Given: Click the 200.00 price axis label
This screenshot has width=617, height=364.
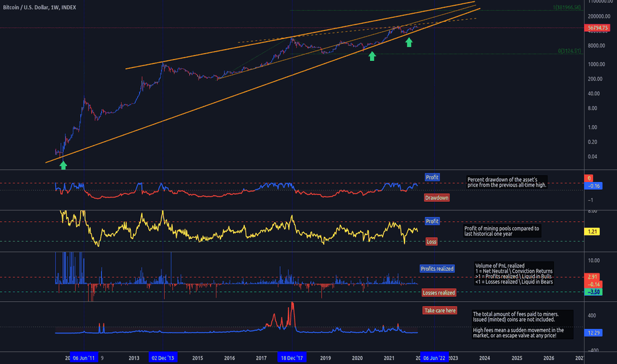Looking at the screenshot, I should point(595,79).
